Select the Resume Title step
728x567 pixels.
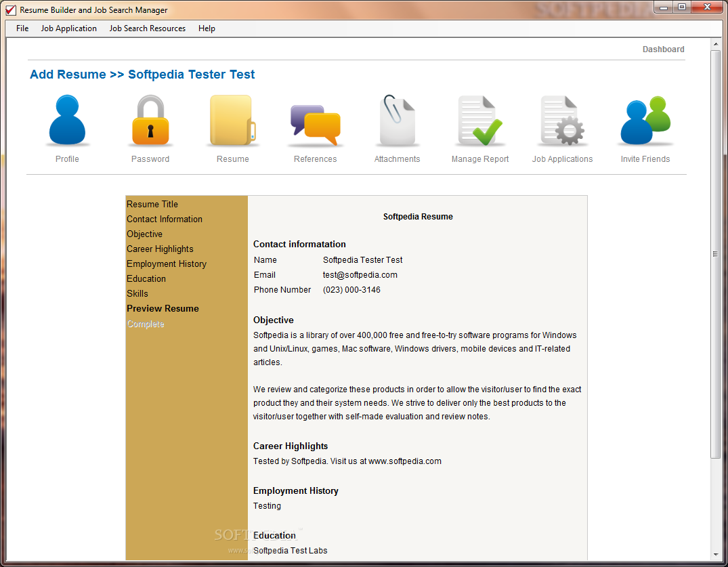pos(152,205)
